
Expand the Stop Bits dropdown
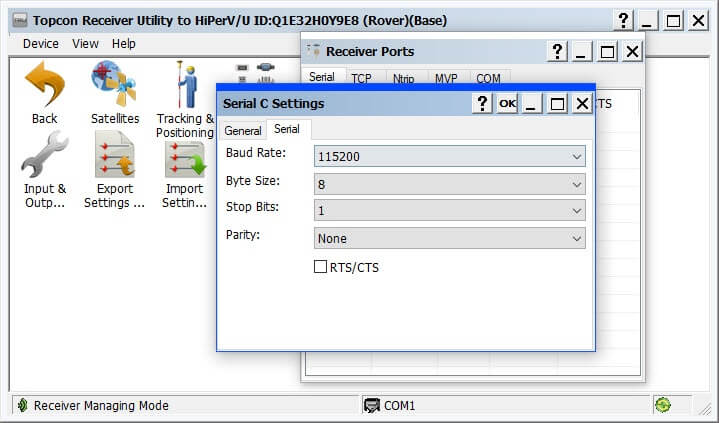(x=449, y=211)
